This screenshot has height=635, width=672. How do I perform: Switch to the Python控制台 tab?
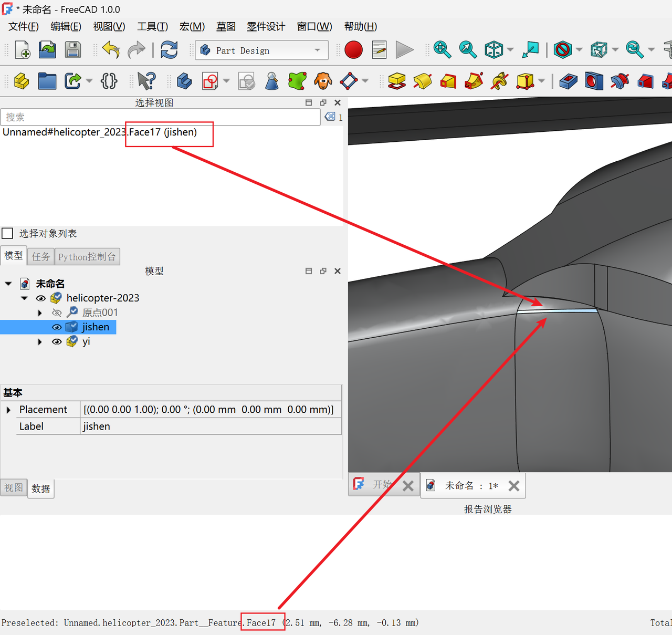(x=87, y=257)
